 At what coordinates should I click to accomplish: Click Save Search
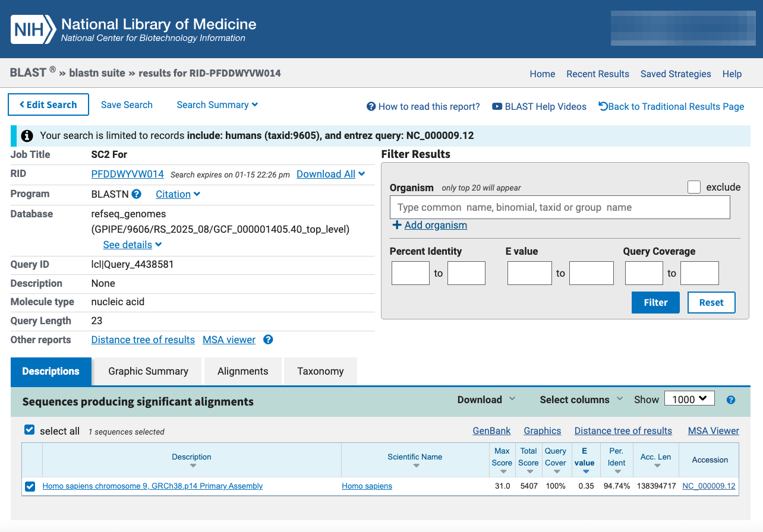tap(127, 104)
